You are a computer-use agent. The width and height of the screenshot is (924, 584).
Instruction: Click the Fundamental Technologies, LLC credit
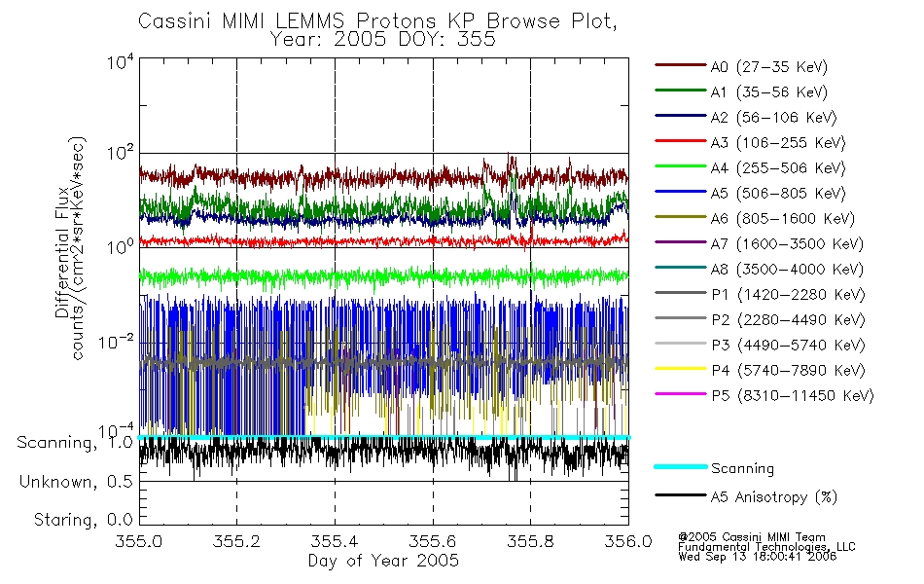[x=766, y=547]
